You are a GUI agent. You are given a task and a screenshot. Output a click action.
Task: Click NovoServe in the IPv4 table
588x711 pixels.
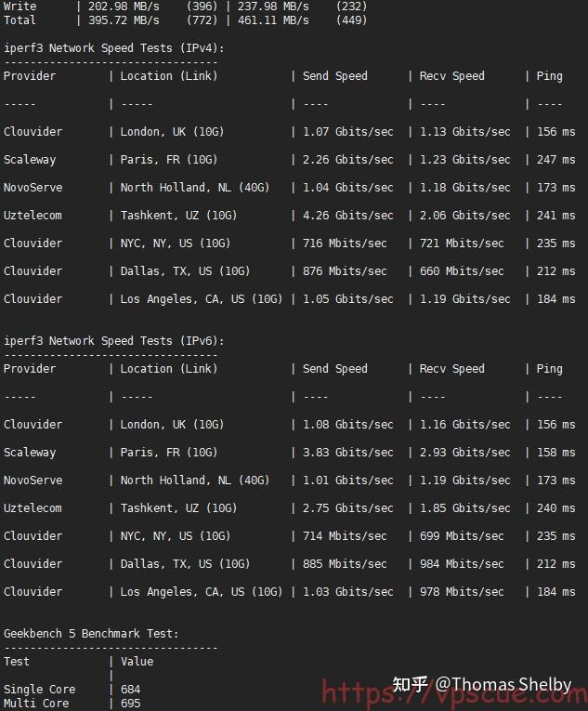33,188
